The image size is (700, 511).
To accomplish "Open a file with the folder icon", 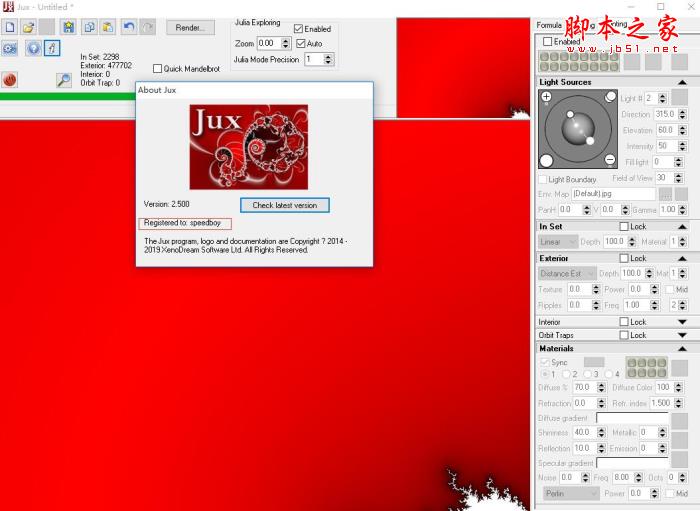I will (x=29, y=27).
